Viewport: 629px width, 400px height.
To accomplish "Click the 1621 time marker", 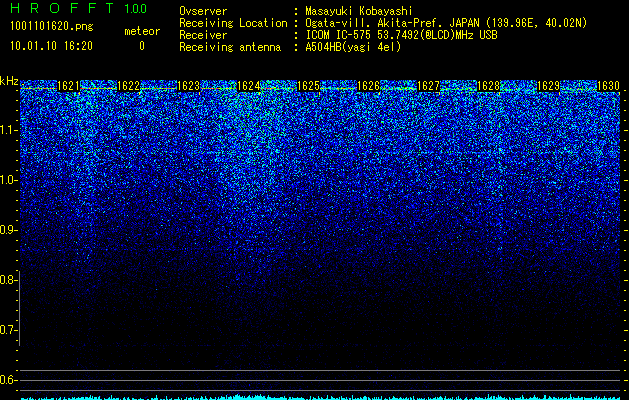I will pos(69,86).
